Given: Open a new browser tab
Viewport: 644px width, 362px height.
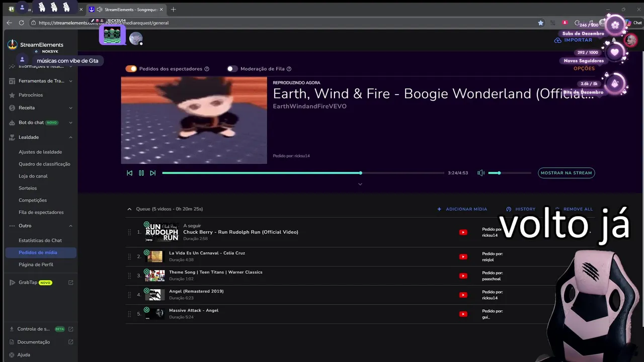Looking at the screenshot, I should [x=174, y=10].
